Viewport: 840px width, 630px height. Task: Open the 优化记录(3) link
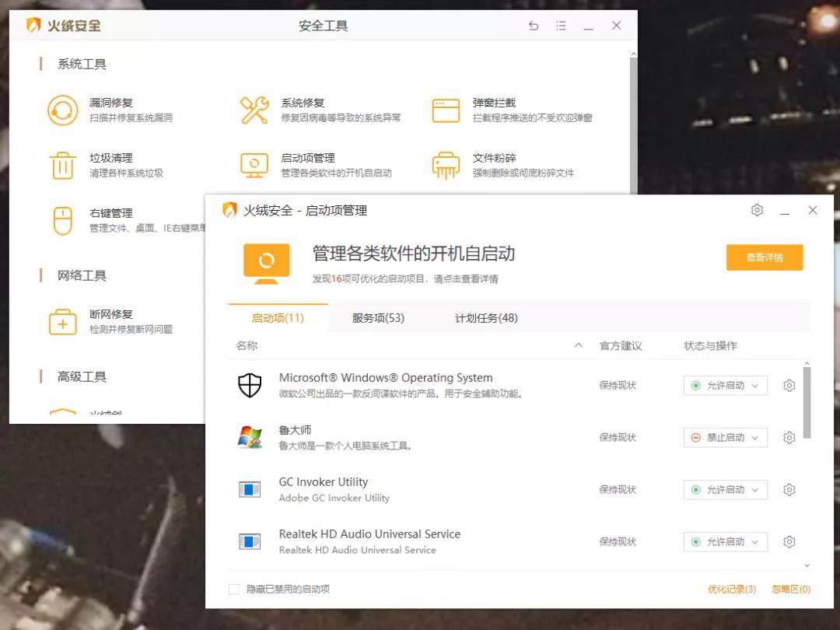coord(732,590)
